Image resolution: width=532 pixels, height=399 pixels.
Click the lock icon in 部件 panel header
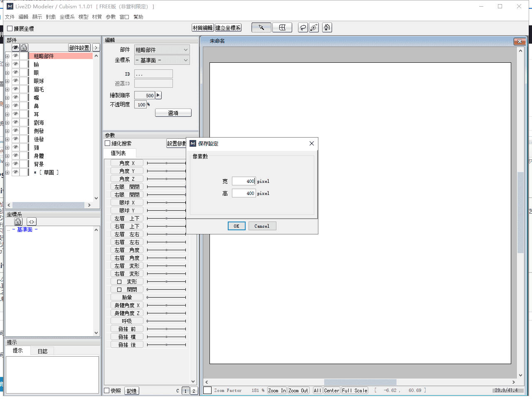click(x=24, y=47)
